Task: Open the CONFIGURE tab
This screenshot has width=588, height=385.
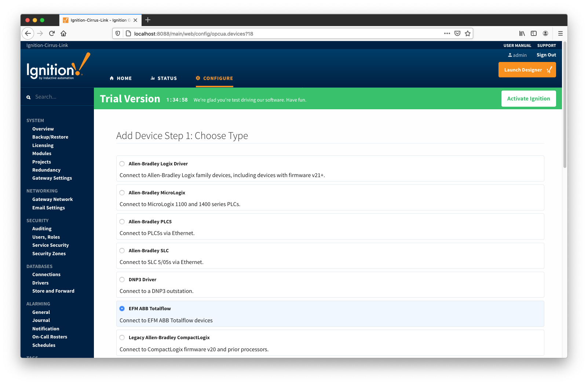Action: click(x=215, y=78)
